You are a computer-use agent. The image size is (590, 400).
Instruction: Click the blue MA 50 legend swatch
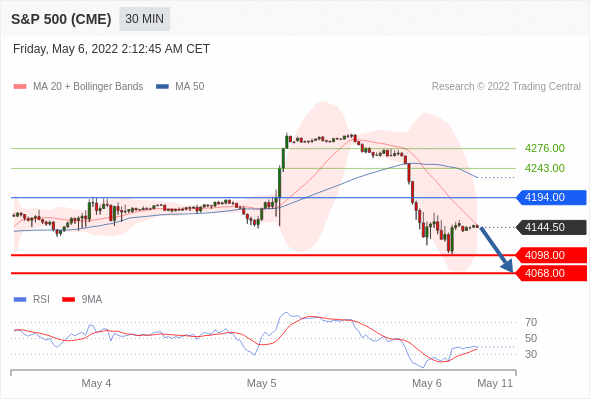click(163, 87)
